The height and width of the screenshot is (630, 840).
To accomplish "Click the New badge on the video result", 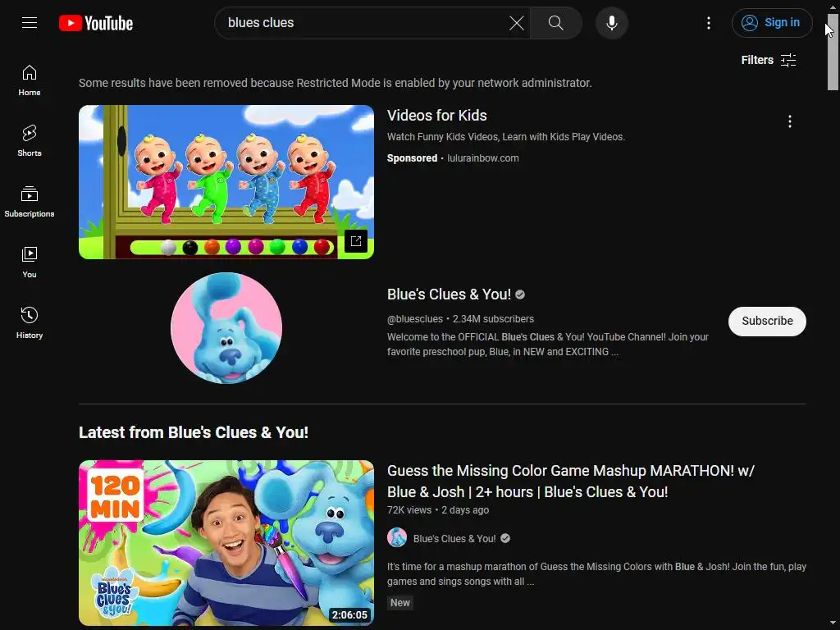I will click(400, 603).
